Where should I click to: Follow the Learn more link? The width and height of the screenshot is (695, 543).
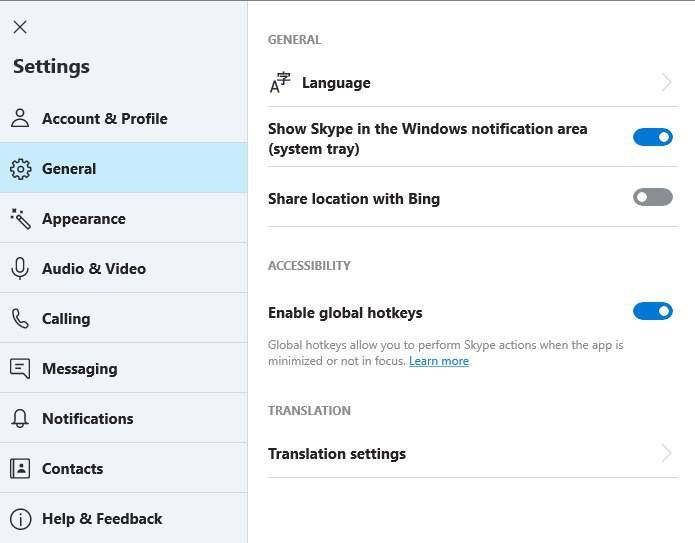click(x=439, y=361)
